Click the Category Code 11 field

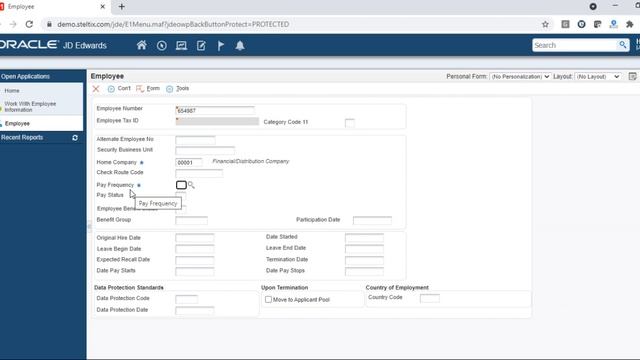coord(350,122)
